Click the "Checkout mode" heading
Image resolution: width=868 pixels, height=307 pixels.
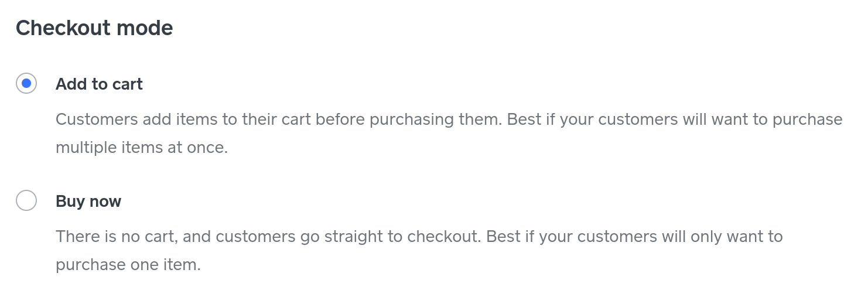click(x=94, y=28)
